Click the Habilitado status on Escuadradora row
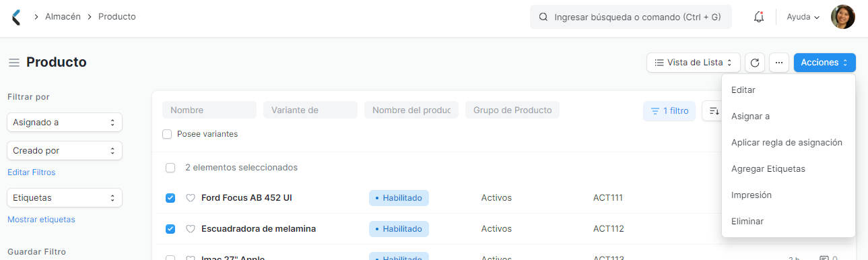 [399, 229]
